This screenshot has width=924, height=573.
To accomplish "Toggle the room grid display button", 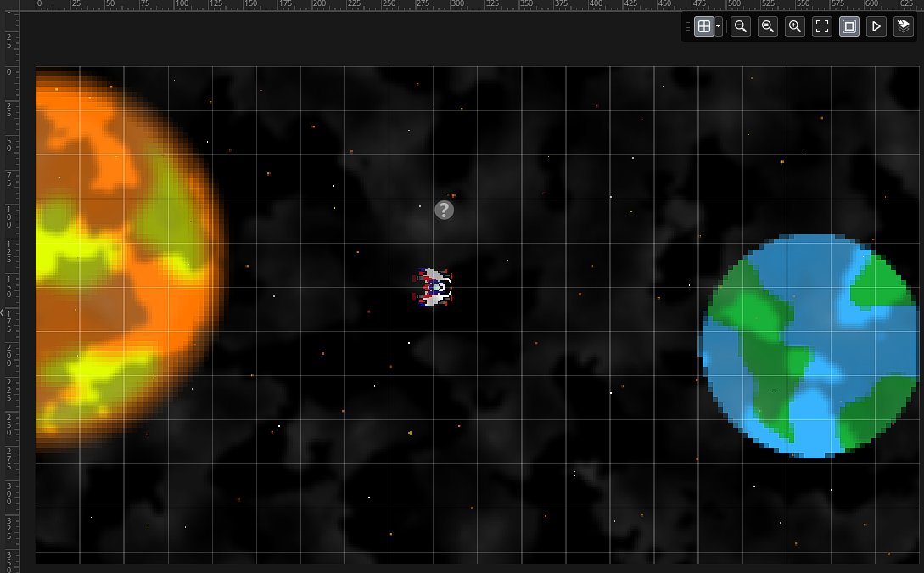I will coord(703,26).
